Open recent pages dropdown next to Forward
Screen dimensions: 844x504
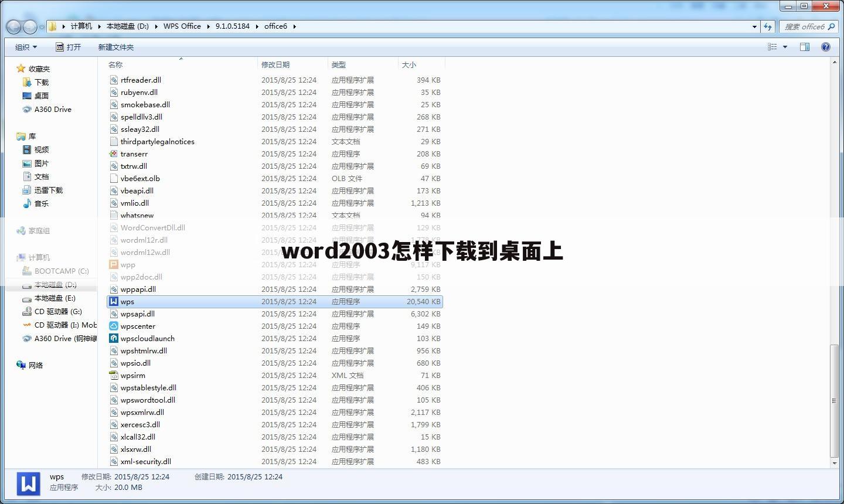[42, 27]
